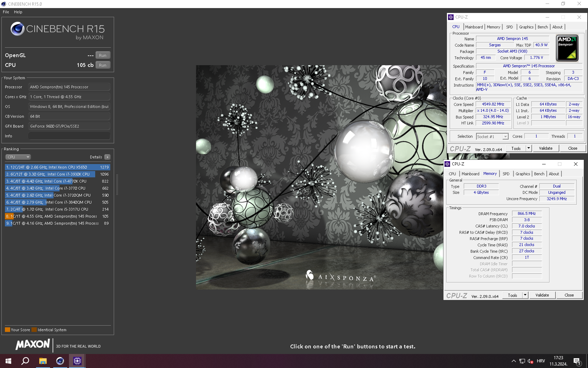Expand Tools arrow in upper CPU-Z
The image size is (588, 368).
pos(528,149)
